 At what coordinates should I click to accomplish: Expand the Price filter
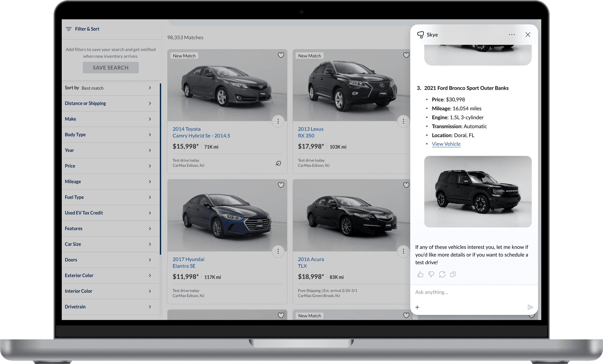click(110, 166)
